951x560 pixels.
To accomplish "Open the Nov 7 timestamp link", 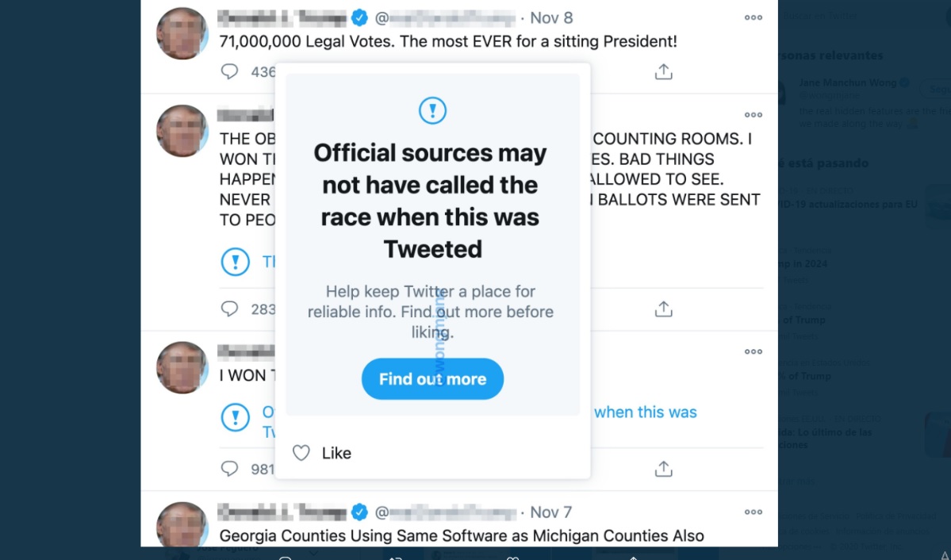I will point(551,512).
